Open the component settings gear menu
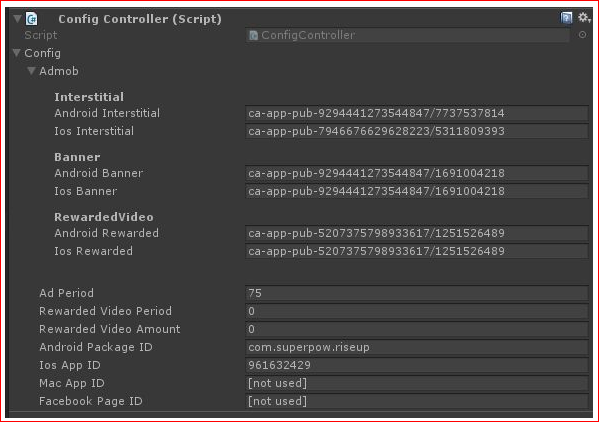The image size is (599, 422). pos(584,18)
